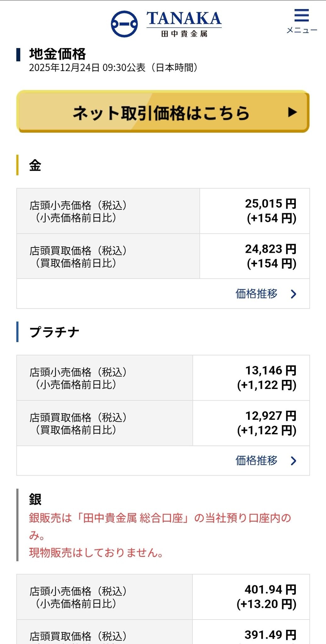The width and height of the screenshot is (326, 644).
Task: Click chevron next to platinum 価格推移
Action: point(294,461)
